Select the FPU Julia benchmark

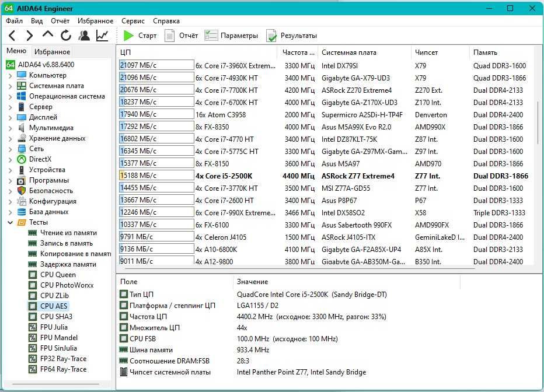click(x=54, y=327)
